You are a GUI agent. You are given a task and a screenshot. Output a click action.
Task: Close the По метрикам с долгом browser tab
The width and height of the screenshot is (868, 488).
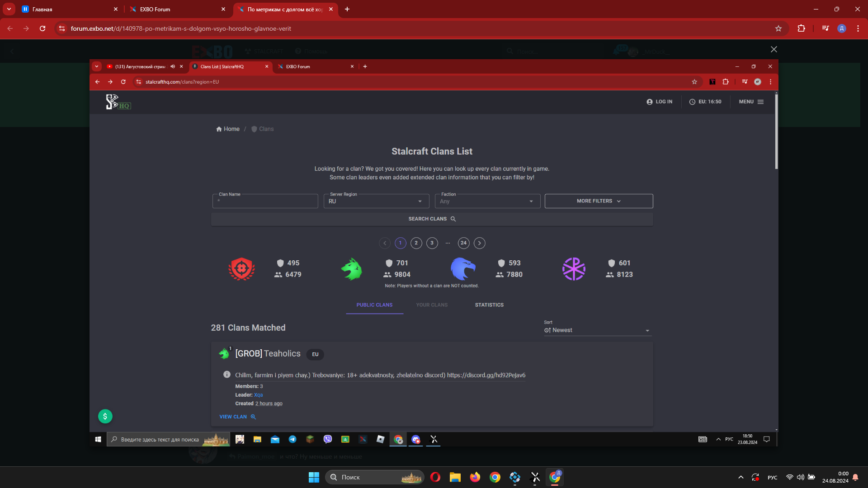pyautogui.click(x=331, y=9)
